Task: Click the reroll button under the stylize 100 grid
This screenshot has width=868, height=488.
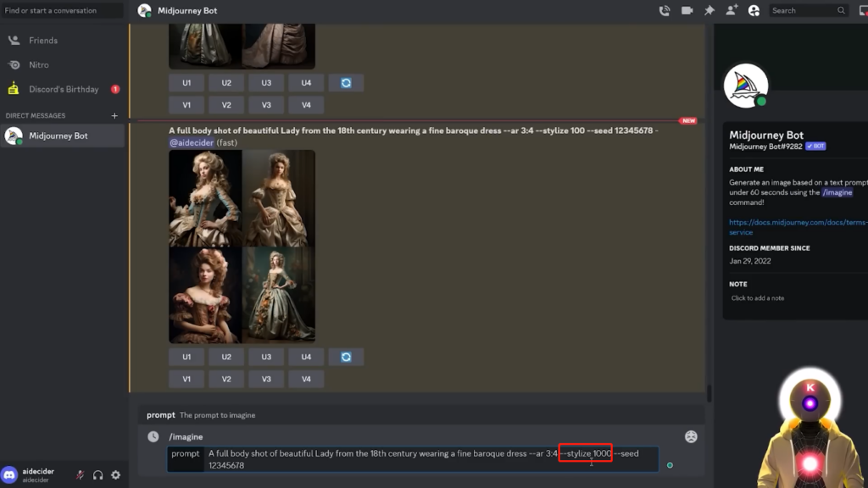Action: 346,357
